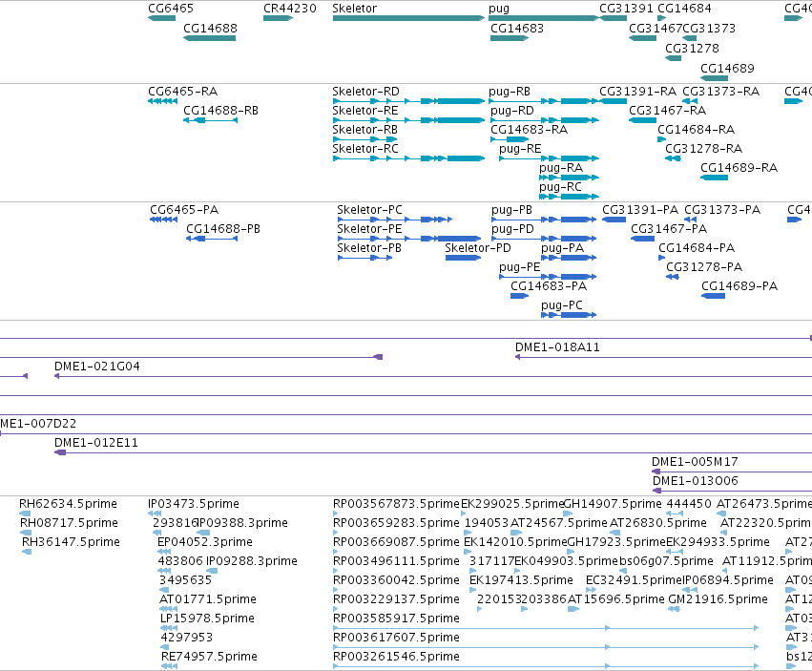Open the CG14683-PA protein label

point(549,286)
